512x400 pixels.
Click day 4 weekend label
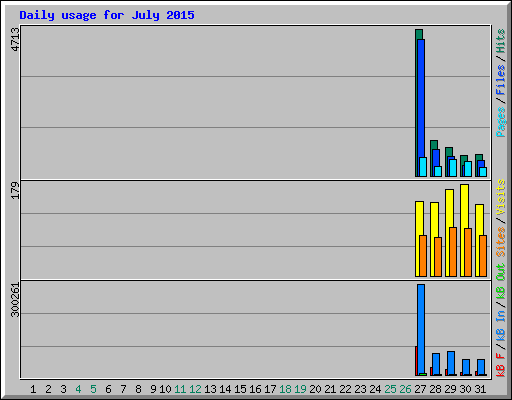click(78, 389)
